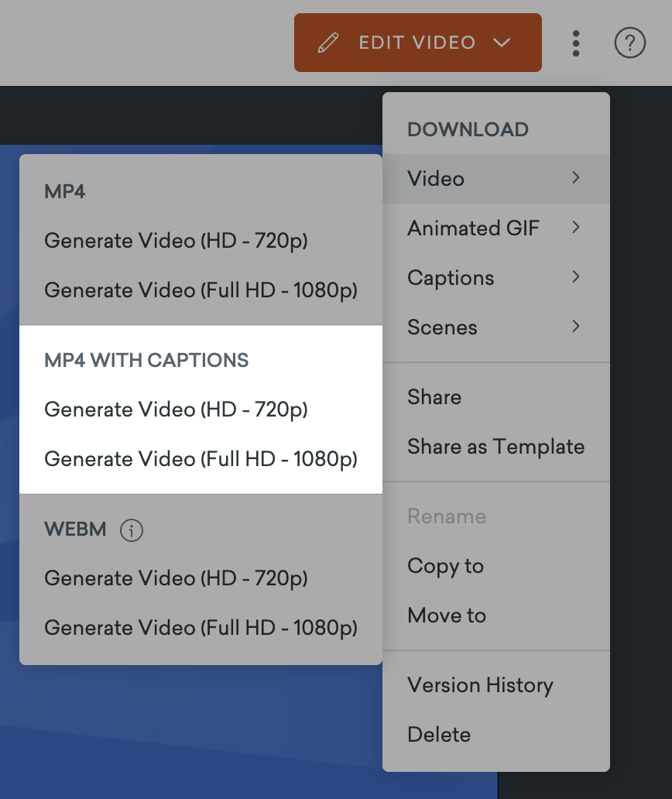Click the pencil icon in Edit Video
The width and height of the screenshot is (672, 799).
click(x=327, y=43)
